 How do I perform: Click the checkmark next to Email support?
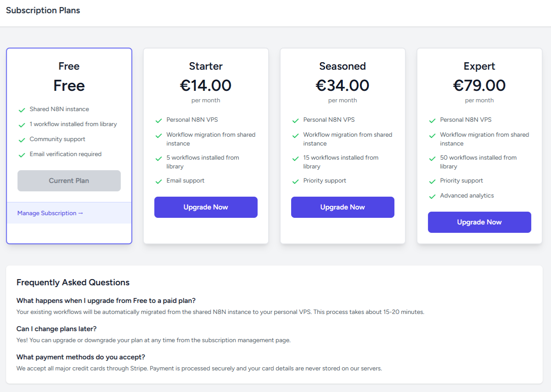tap(158, 180)
